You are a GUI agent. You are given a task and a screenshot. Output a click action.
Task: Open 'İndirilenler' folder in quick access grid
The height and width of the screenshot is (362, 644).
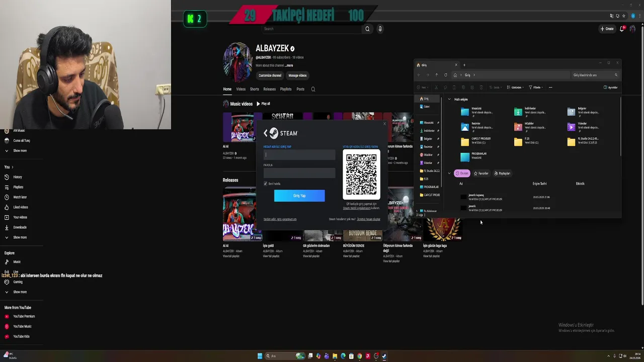[531, 112]
